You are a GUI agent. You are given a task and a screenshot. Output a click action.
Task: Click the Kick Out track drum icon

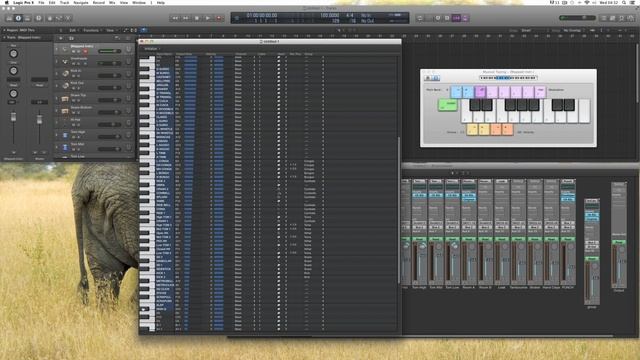pyautogui.click(x=65, y=86)
